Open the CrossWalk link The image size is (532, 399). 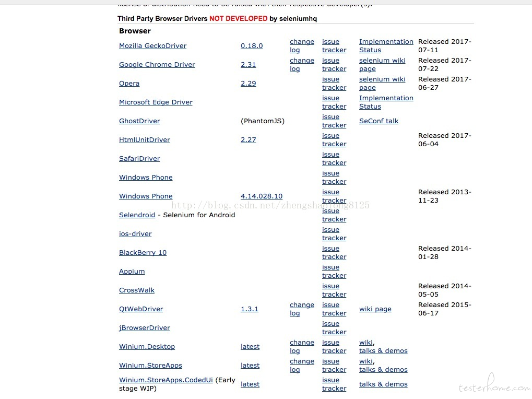[137, 290]
